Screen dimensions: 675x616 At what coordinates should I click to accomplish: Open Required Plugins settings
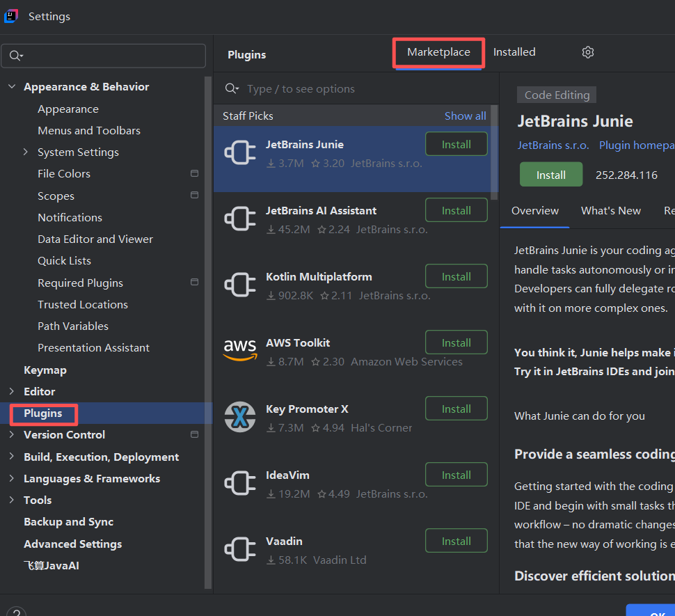[x=80, y=283]
